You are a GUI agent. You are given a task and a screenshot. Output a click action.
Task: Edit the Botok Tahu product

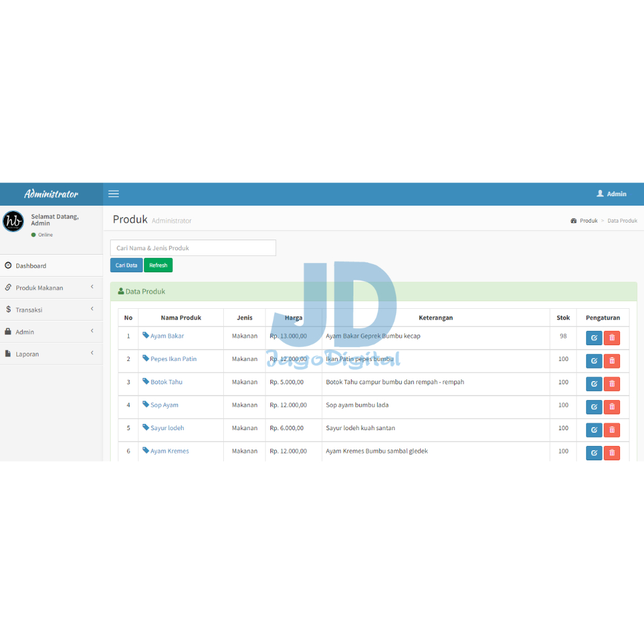tap(594, 384)
